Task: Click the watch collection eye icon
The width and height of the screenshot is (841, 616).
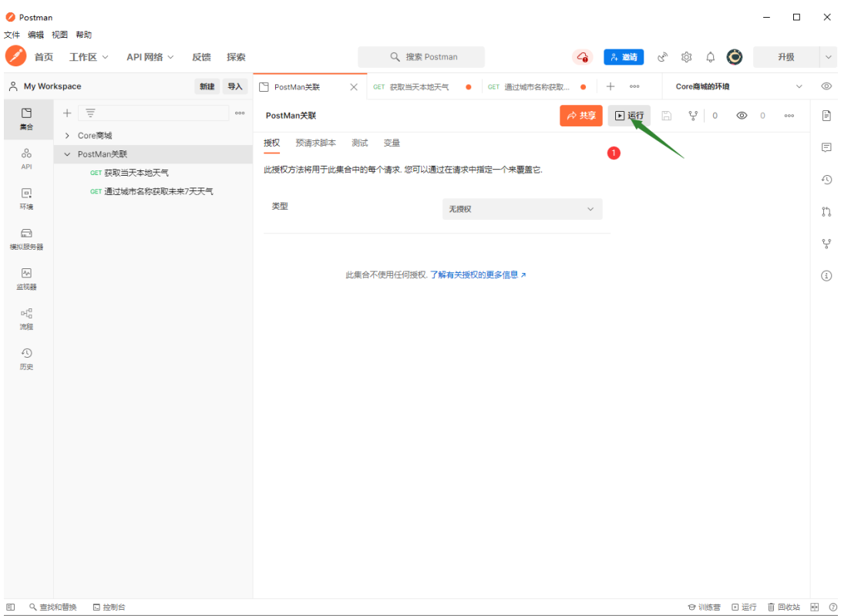Action: click(x=742, y=116)
